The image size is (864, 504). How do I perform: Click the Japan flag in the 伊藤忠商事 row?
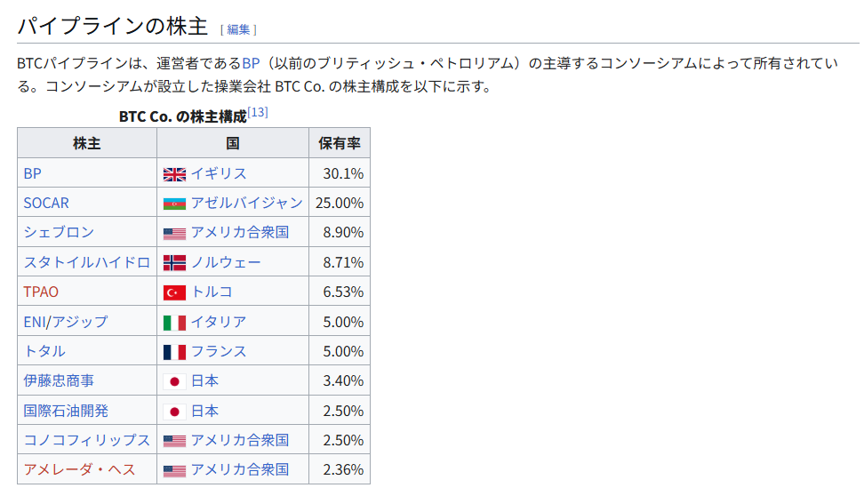(x=174, y=380)
